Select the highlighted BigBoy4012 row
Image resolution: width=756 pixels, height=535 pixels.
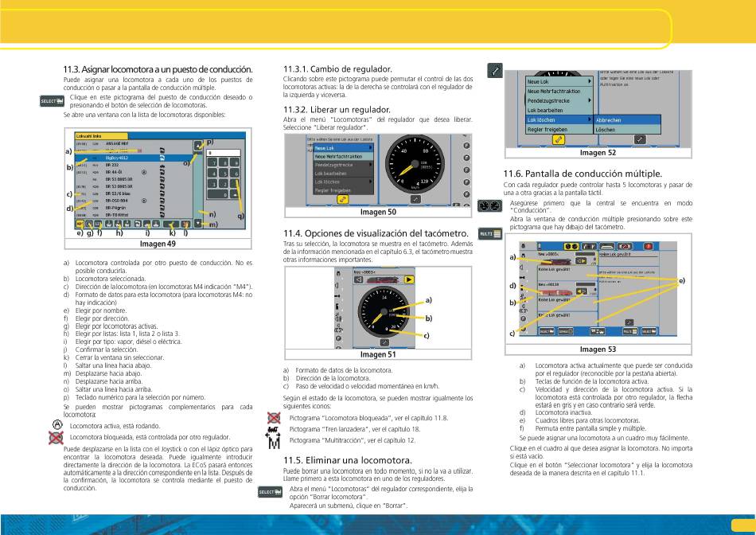click(134, 158)
